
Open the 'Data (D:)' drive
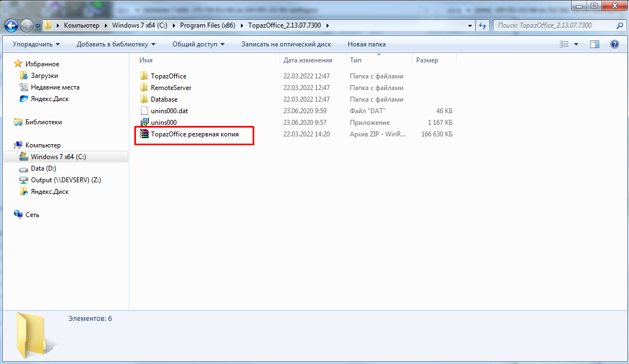click(43, 168)
